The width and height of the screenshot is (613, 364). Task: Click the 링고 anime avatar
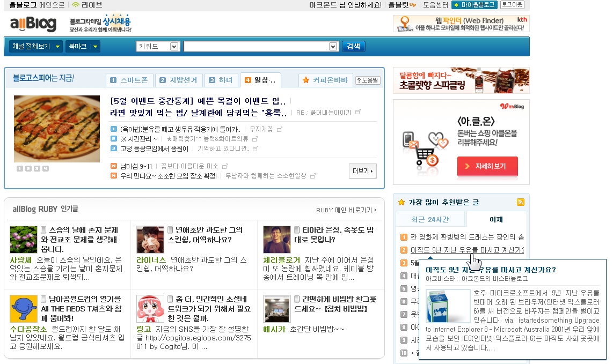150,308
